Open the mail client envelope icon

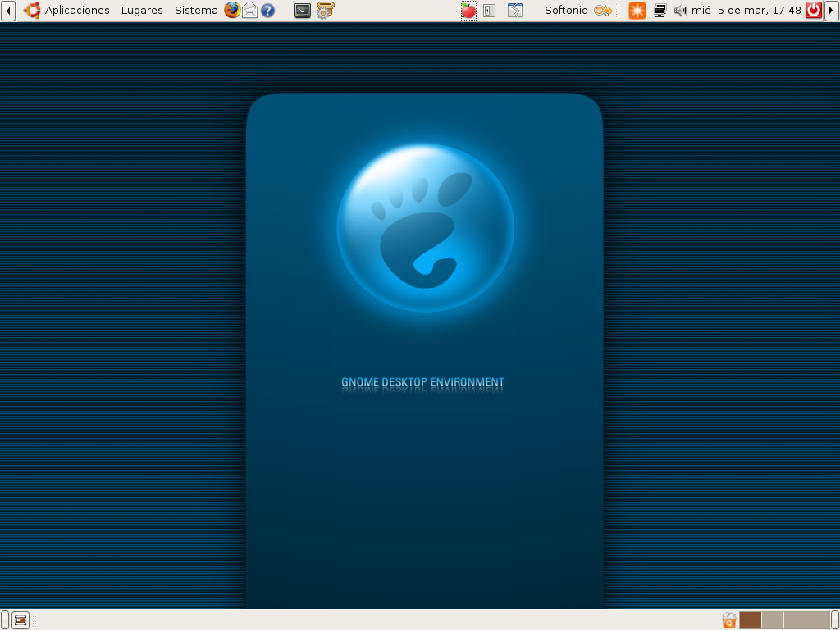[249, 10]
